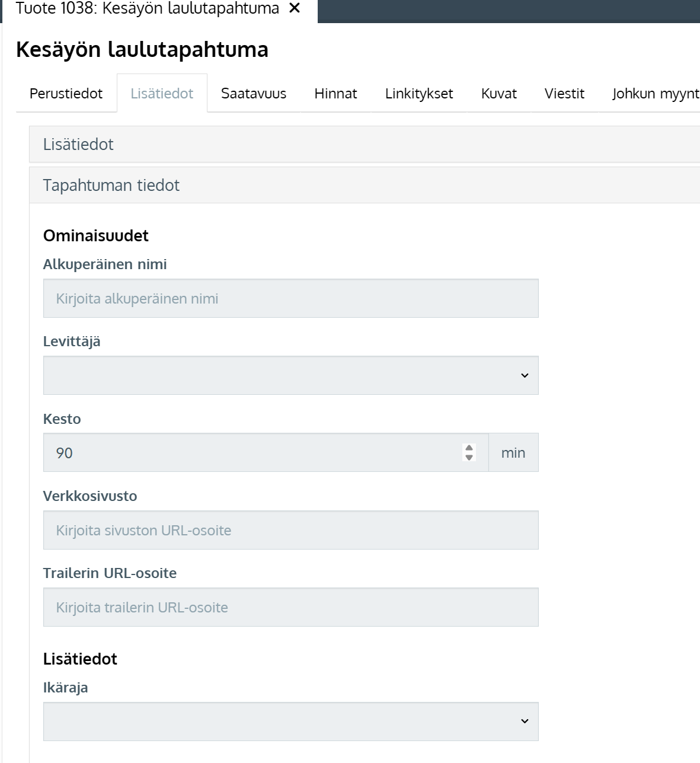Select the Tuote 1038: Kesäyön laulutapahtuma tab title
Screen dimensions: 700x763
(x=147, y=9)
